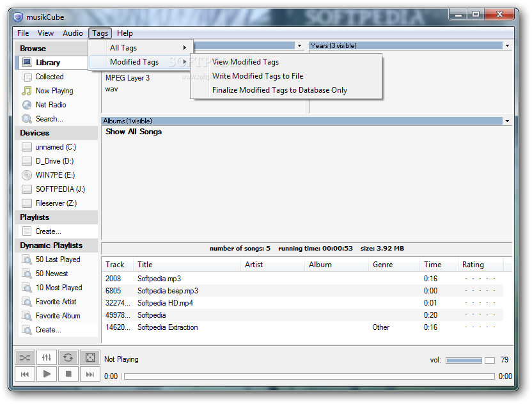The image size is (532, 404).
Task: Toggle the crossfader button
Action: click(x=25, y=357)
